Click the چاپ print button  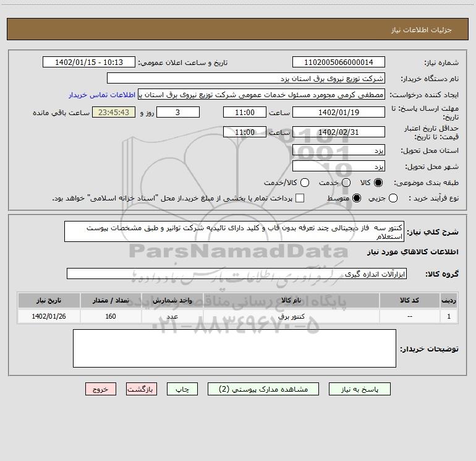[x=182, y=389]
